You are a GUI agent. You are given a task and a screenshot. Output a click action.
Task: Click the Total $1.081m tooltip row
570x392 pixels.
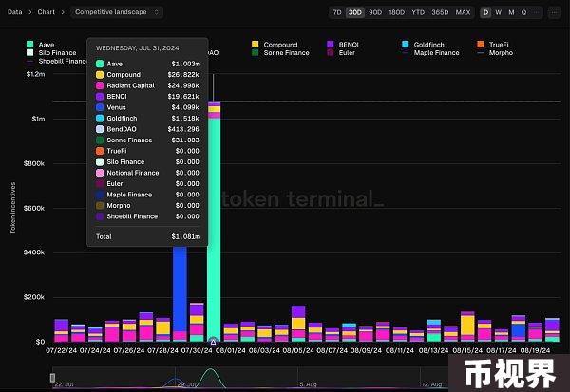(x=147, y=236)
